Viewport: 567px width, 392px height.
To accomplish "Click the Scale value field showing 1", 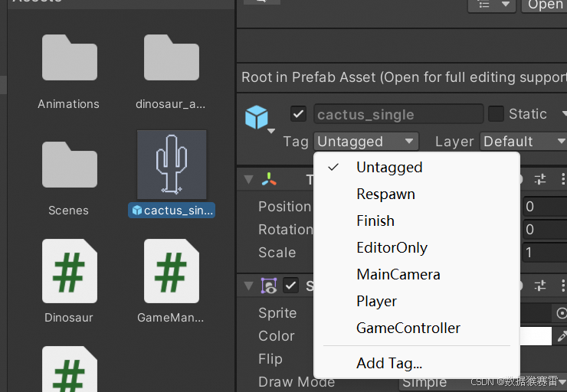I will (545, 253).
